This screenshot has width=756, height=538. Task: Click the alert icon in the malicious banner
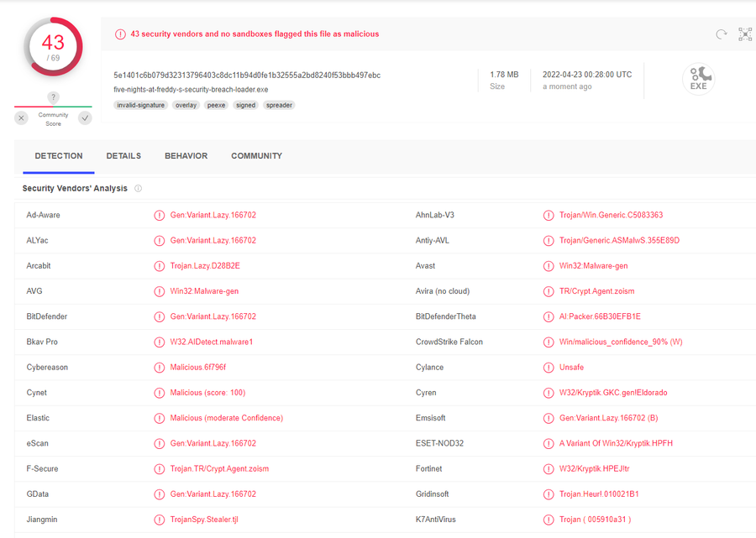[121, 34]
